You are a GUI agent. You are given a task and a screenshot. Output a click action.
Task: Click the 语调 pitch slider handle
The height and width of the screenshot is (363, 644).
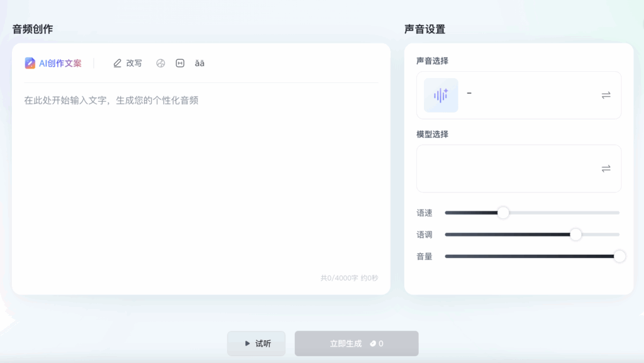pos(575,235)
